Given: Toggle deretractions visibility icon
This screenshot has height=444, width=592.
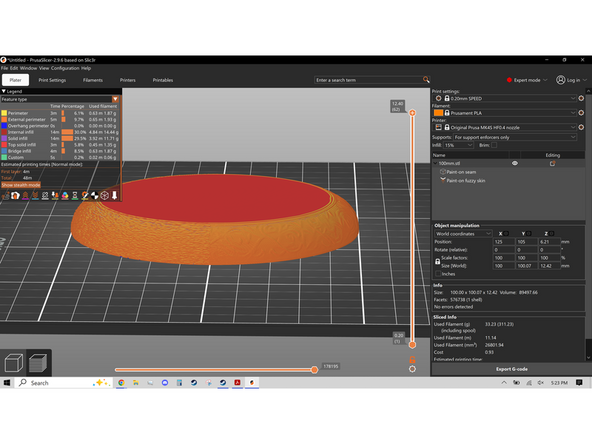Looking at the screenshot, I should point(35,195).
